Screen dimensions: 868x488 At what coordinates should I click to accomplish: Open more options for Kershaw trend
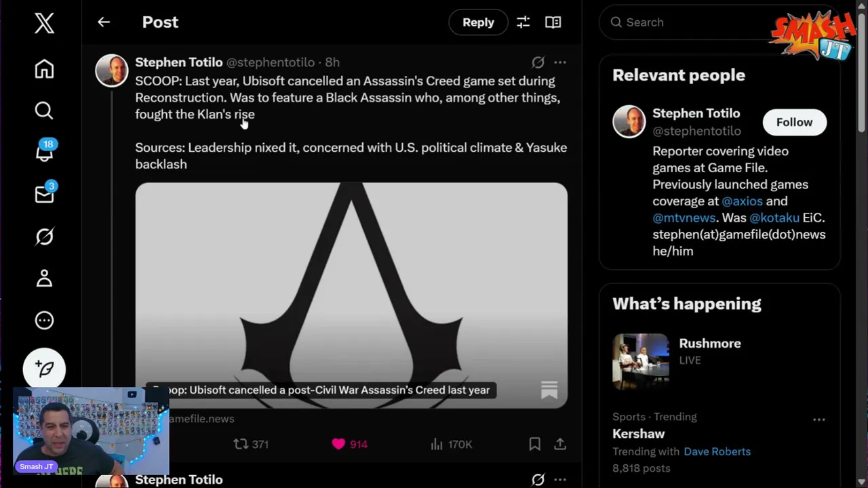[x=818, y=420]
